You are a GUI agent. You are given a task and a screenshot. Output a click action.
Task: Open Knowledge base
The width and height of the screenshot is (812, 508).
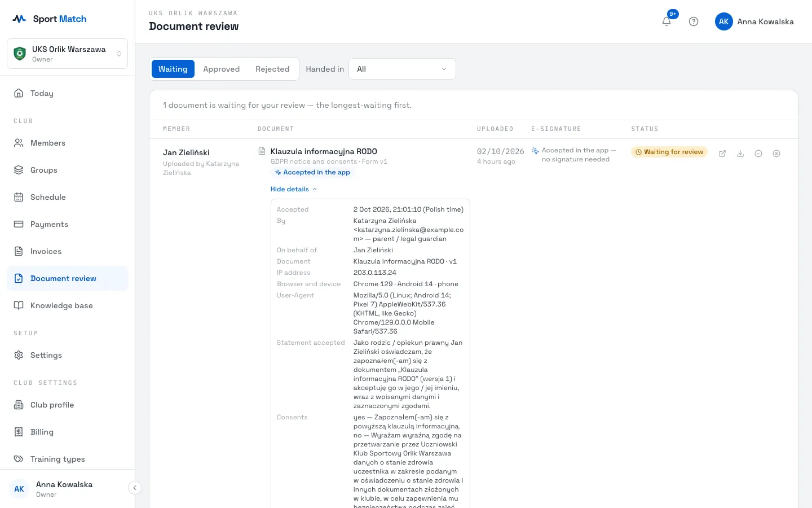tap(68, 305)
